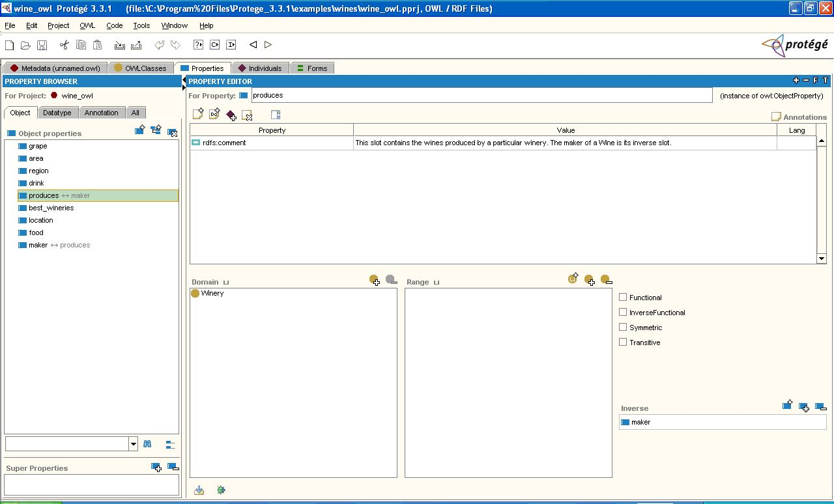Click the '+' expand icon in Property Editor header
The height and width of the screenshot is (504, 834).
pos(796,81)
